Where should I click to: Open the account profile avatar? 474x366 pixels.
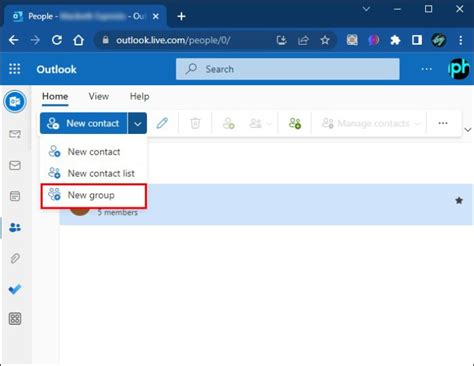tap(459, 69)
